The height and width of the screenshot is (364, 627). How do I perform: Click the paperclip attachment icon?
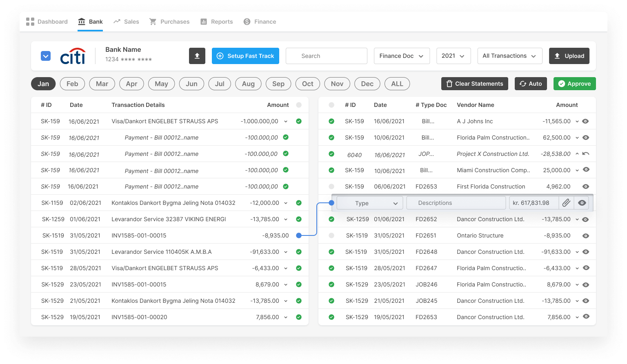(x=566, y=203)
